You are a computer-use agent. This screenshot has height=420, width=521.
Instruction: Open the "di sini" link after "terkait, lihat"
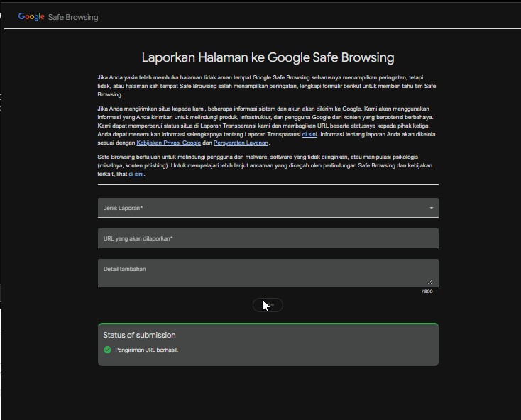point(136,174)
